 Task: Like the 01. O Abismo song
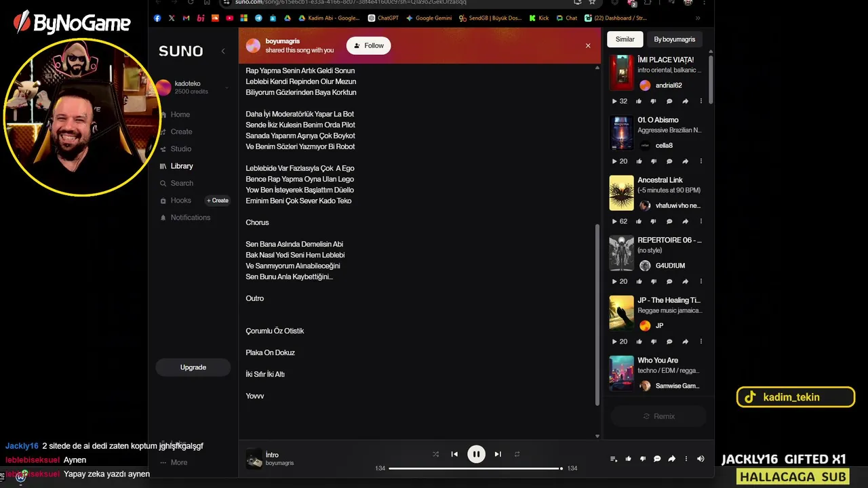coord(639,161)
